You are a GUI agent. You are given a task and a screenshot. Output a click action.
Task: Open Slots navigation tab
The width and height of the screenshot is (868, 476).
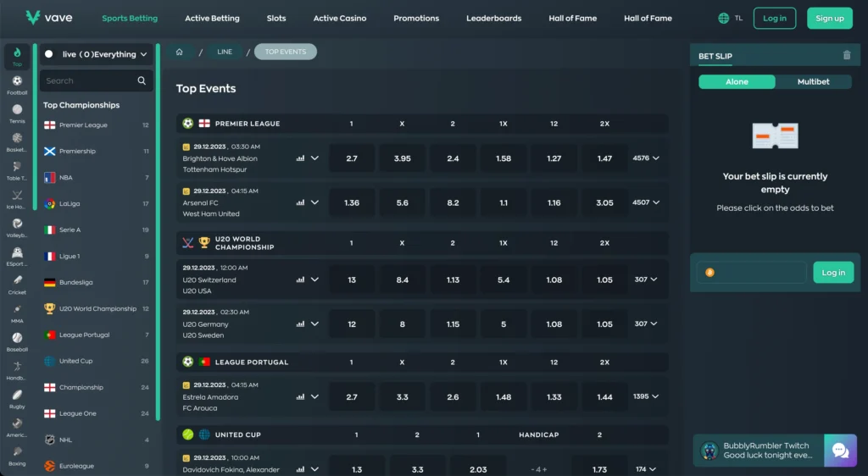point(276,19)
